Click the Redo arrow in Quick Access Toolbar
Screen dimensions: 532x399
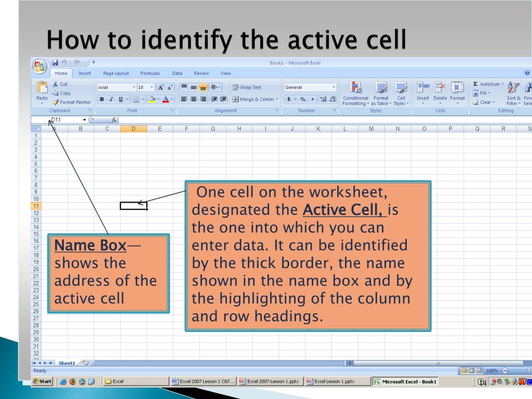[77, 62]
